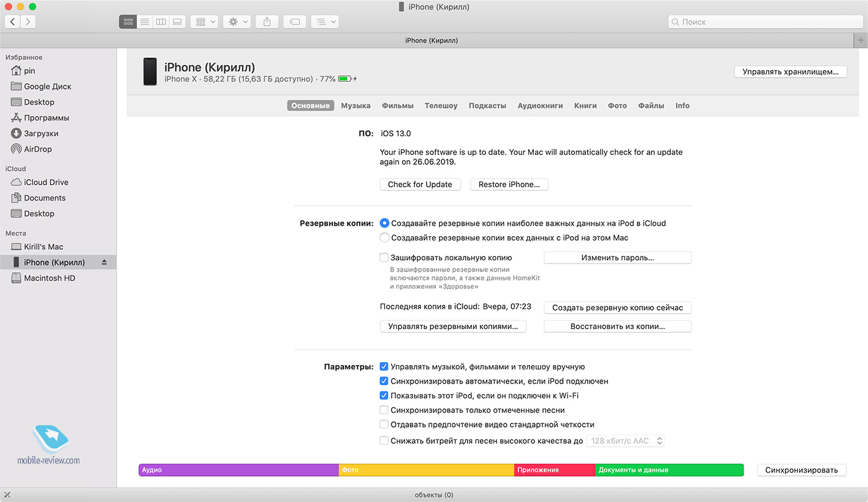This screenshot has width=868, height=502.
Task: Select backup all data on this Mac
Action: [x=384, y=237]
